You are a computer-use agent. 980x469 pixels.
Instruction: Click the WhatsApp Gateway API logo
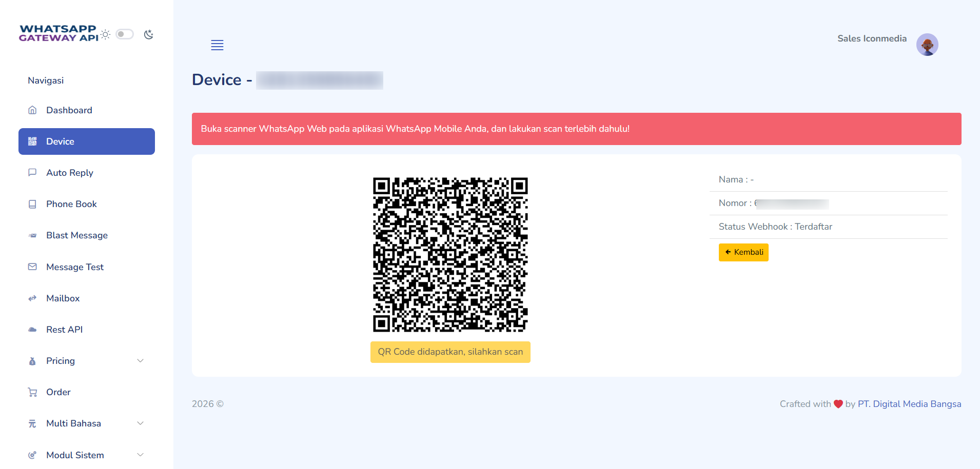click(x=58, y=33)
